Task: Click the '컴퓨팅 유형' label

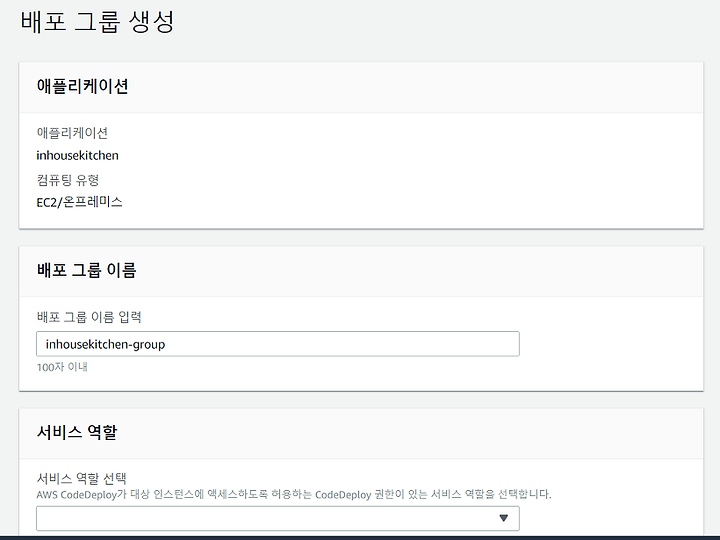Action: (x=68, y=180)
